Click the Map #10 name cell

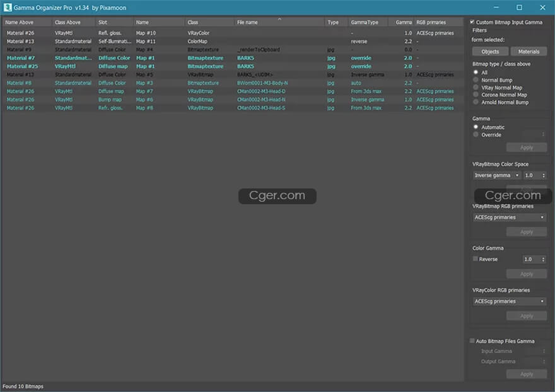click(x=146, y=33)
